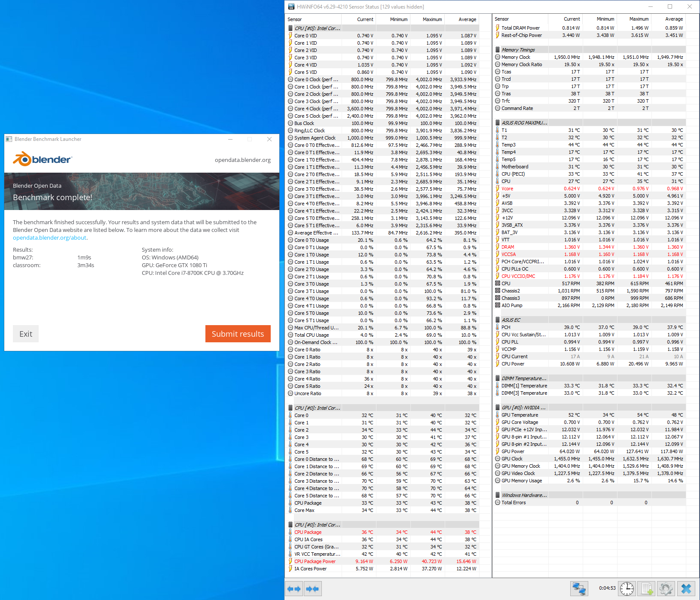Select the Core 4 Ratio row
The image size is (700, 600).
point(382,379)
